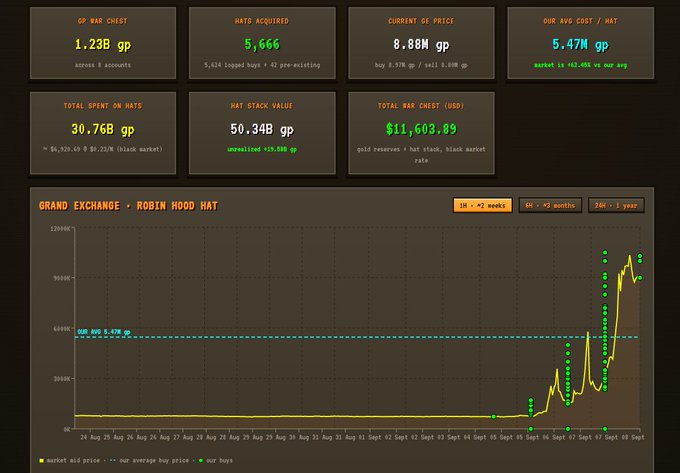Click the 'OUR AVG COST / HAT' card heading
Screen dimensions: 680x473
click(x=580, y=21)
